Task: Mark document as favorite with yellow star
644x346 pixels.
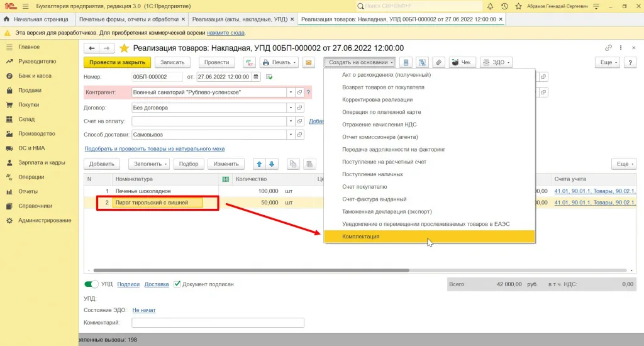Action: tap(124, 48)
